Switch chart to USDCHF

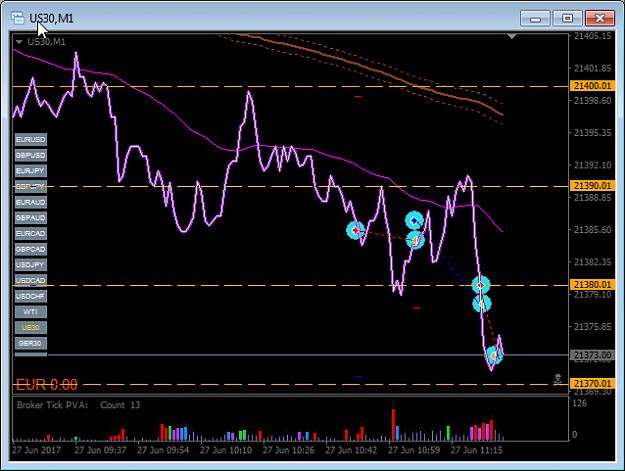31,296
